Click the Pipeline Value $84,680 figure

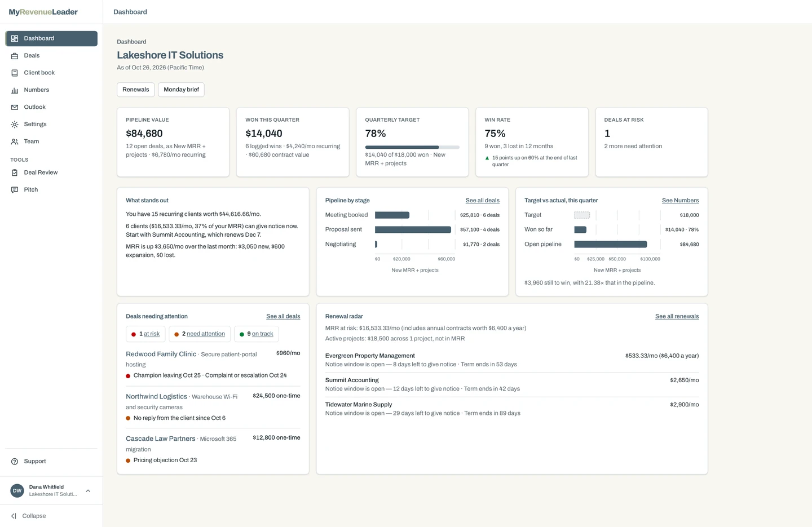point(144,134)
